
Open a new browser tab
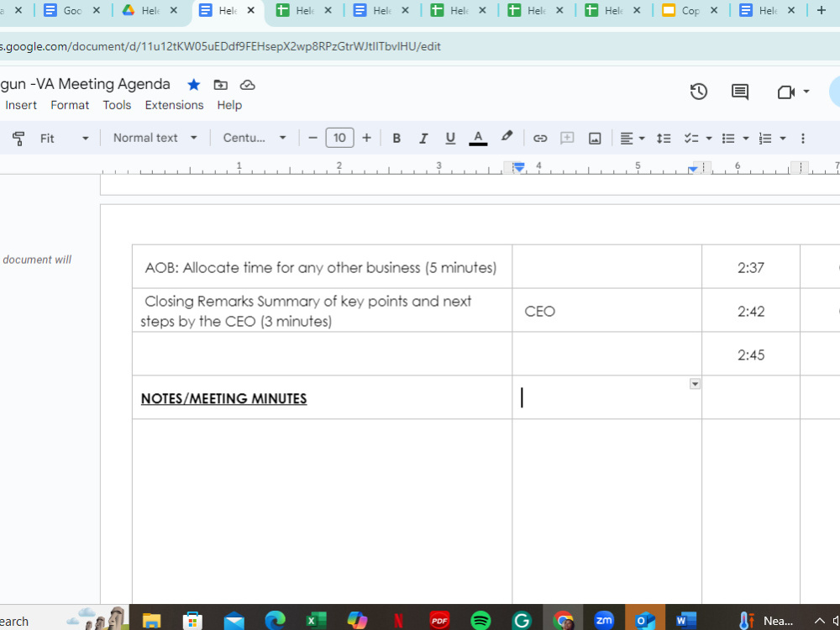[822, 10]
